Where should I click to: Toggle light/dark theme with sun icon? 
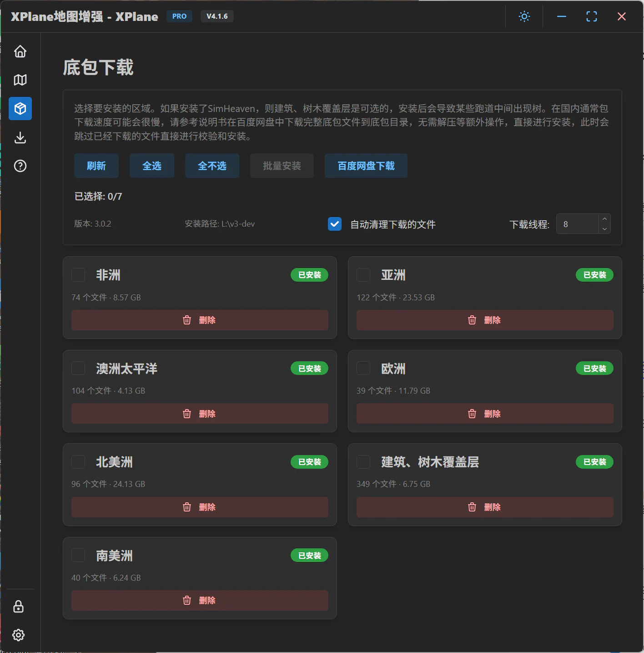[x=524, y=16]
